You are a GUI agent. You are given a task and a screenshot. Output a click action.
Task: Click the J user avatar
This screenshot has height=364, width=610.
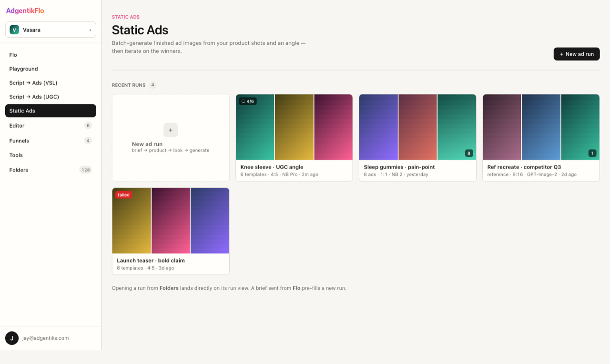tap(12, 338)
